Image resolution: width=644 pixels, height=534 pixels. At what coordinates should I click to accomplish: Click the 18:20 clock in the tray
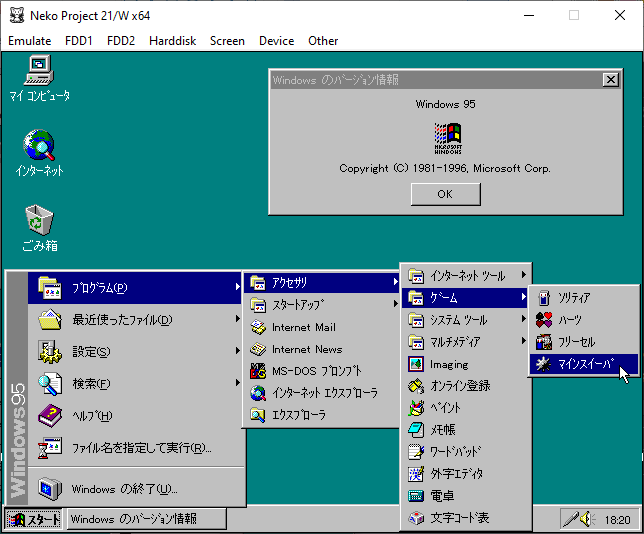click(x=617, y=520)
